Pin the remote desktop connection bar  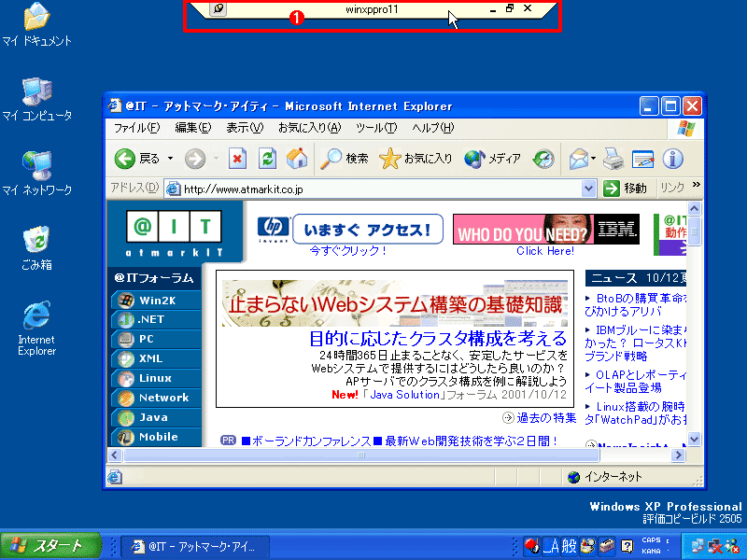click(x=218, y=8)
